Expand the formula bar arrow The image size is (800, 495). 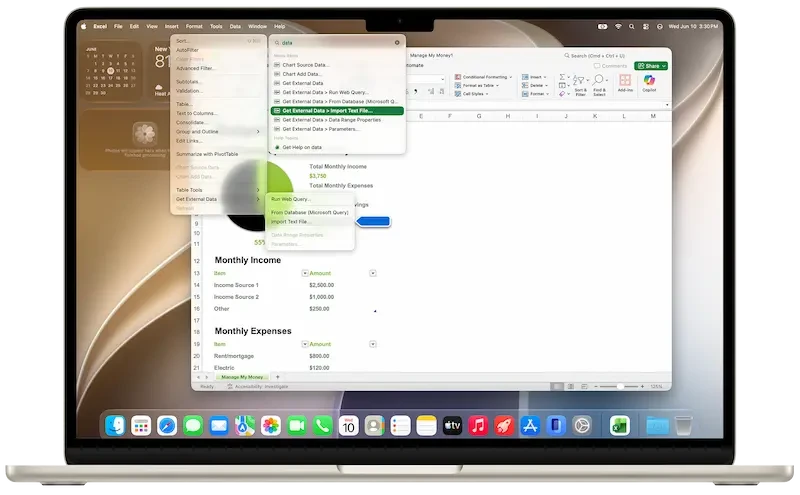(x=667, y=105)
